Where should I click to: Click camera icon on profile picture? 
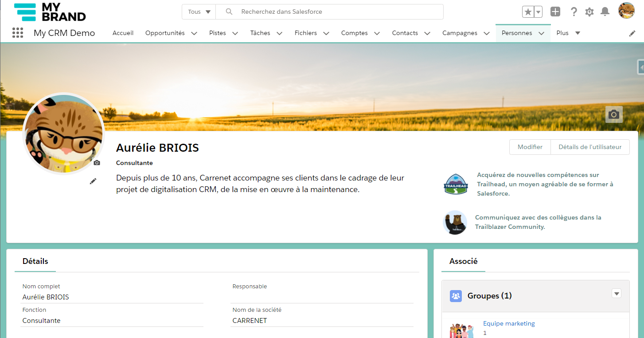point(97,163)
